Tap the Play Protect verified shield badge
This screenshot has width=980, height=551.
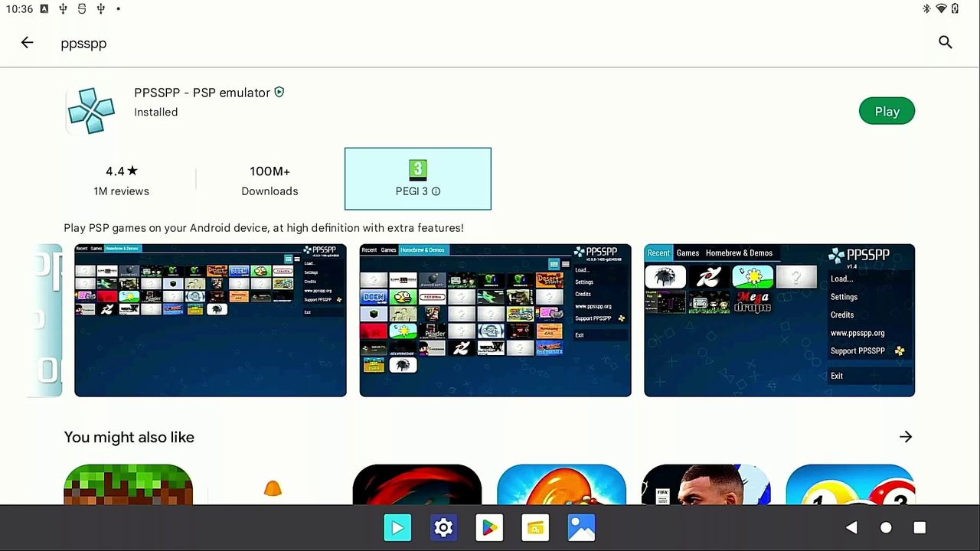tap(279, 92)
